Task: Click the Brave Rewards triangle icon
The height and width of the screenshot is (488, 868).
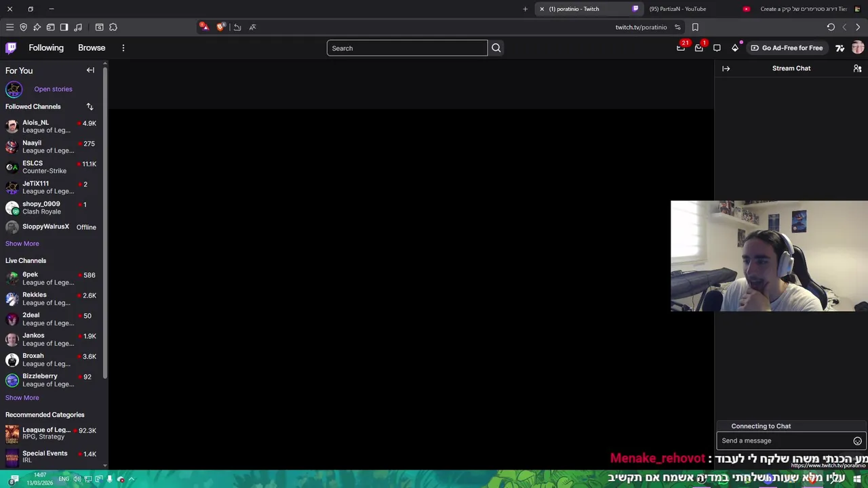Action: pyautogui.click(x=204, y=27)
